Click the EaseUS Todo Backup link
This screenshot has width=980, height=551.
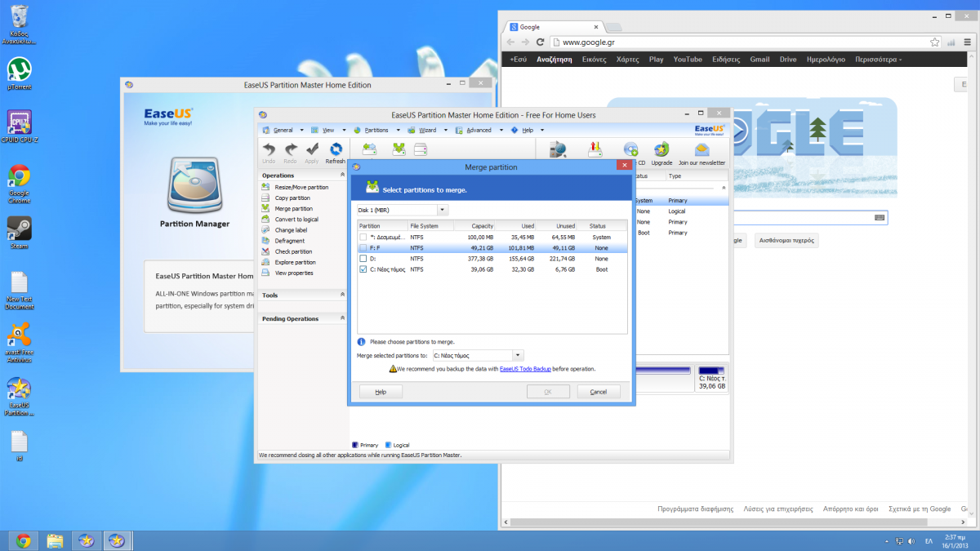[x=525, y=369]
